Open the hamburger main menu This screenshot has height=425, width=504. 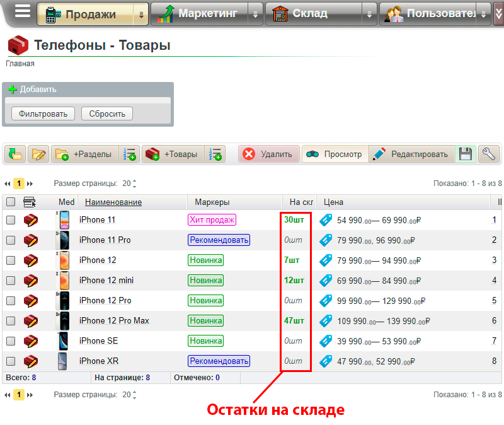click(x=23, y=11)
